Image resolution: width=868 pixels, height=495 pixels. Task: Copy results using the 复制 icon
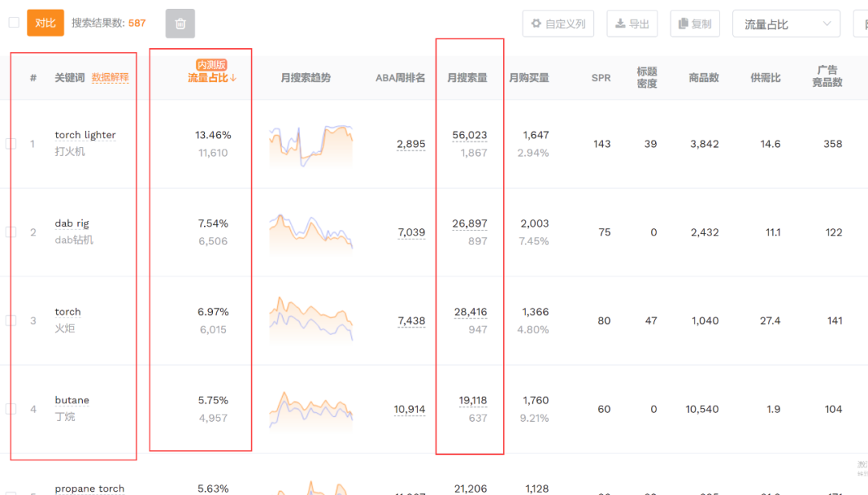click(x=694, y=23)
